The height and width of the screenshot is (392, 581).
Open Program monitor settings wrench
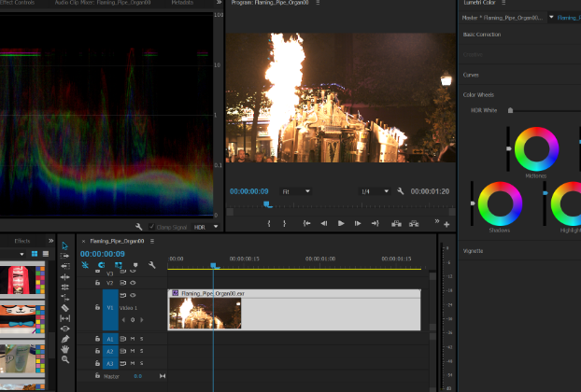[400, 191]
